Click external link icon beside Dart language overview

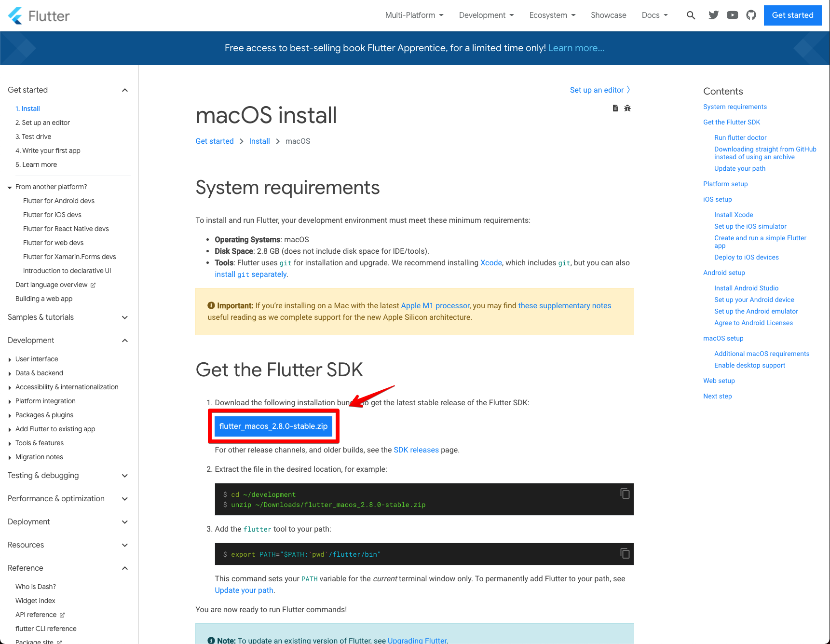(x=93, y=285)
